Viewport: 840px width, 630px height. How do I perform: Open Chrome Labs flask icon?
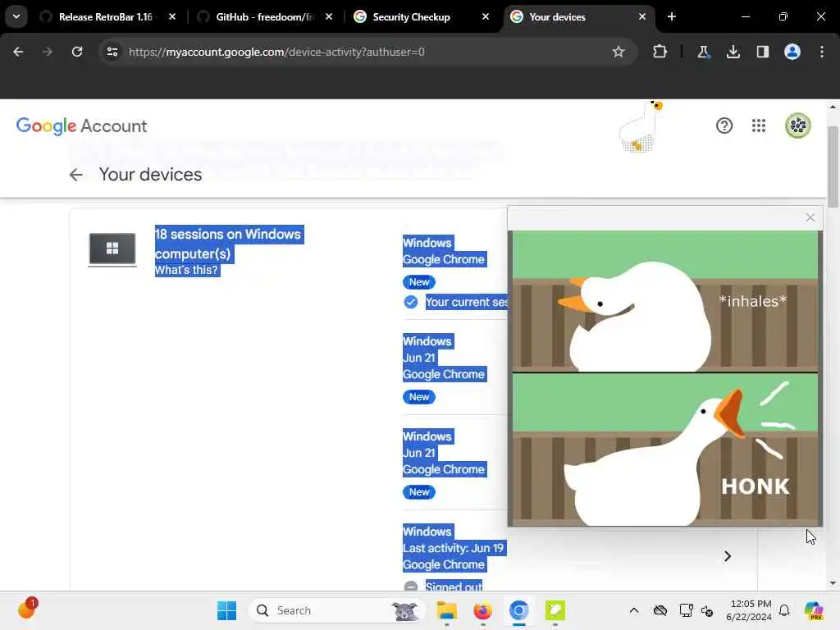click(703, 52)
